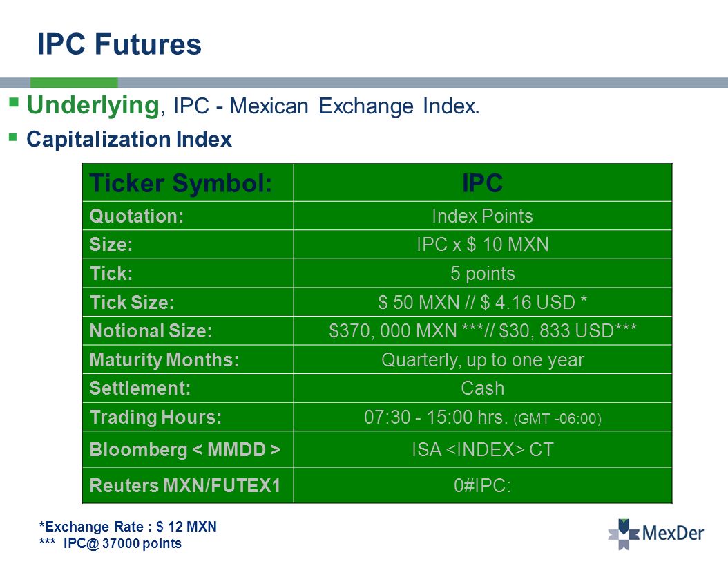Click the 5 points tick value
Viewport: 728px width, 564px height.
[x=483, y=273]
